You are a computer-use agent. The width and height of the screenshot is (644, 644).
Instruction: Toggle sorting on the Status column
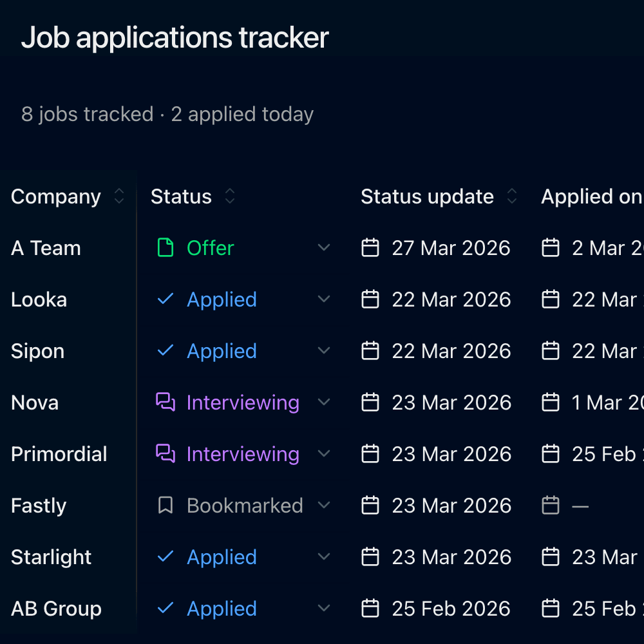[229, 196]
